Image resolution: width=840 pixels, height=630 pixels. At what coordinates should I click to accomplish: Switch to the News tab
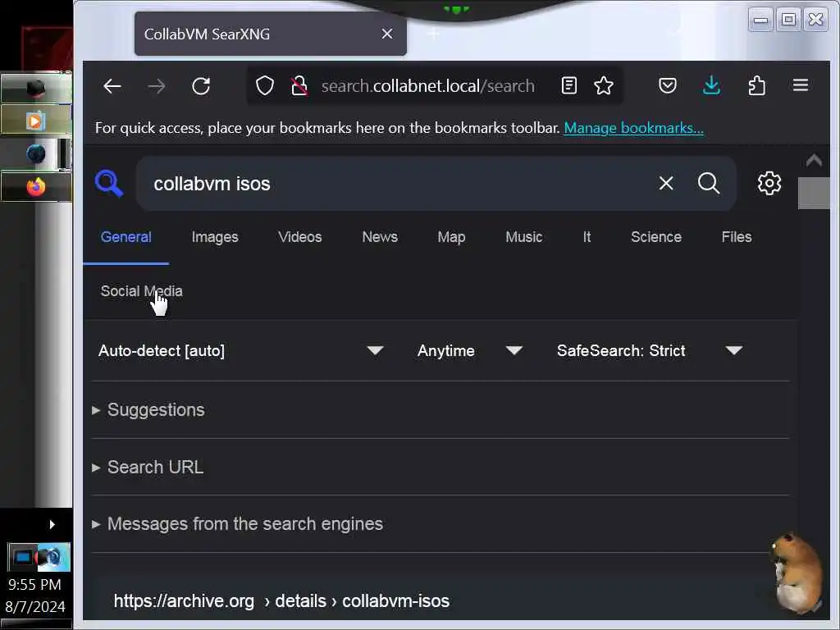click(x=380, y=237)
